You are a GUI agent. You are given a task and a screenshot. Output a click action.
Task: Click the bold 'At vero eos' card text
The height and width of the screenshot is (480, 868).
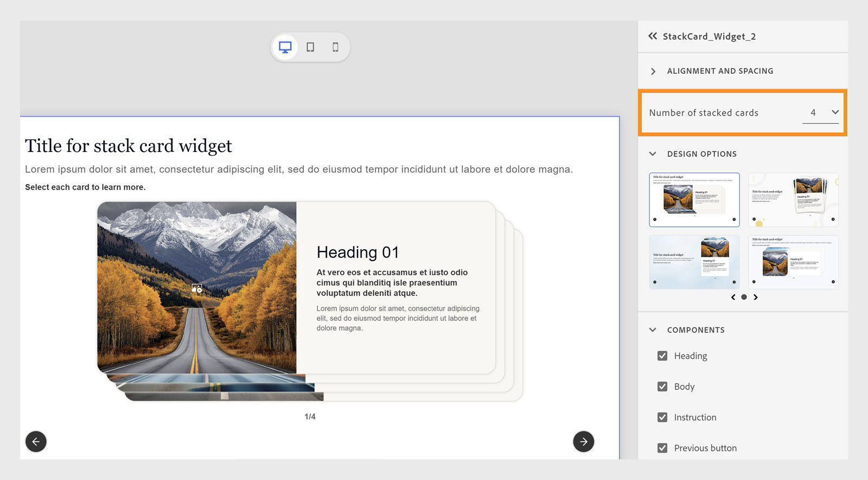coord(392,282)
